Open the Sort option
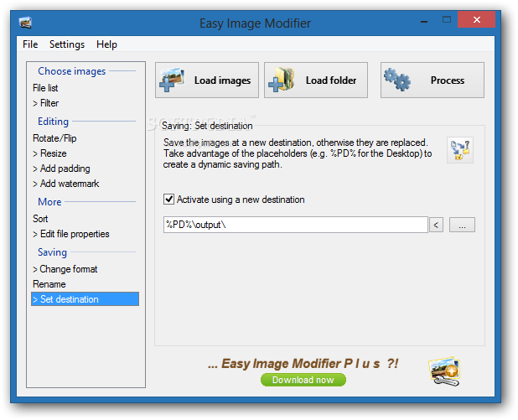This screenshot has height=420, width=518. tap(40, 219)
